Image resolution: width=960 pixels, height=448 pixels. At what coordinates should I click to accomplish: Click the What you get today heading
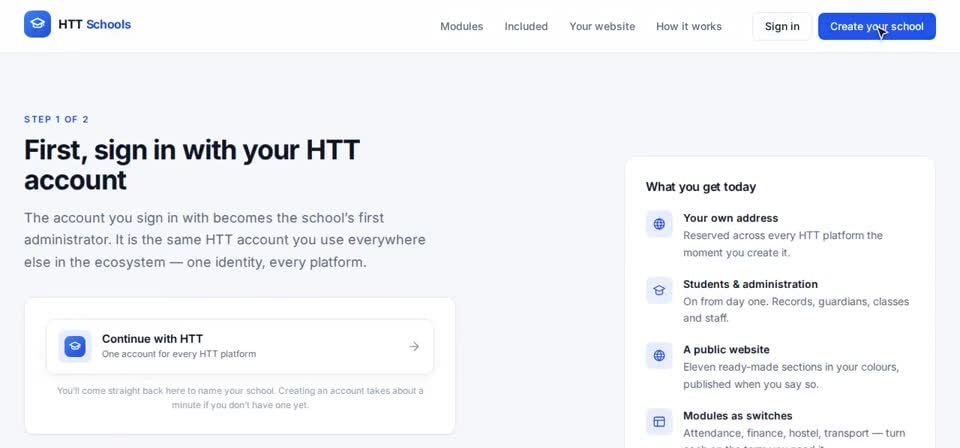pos(700,187)
